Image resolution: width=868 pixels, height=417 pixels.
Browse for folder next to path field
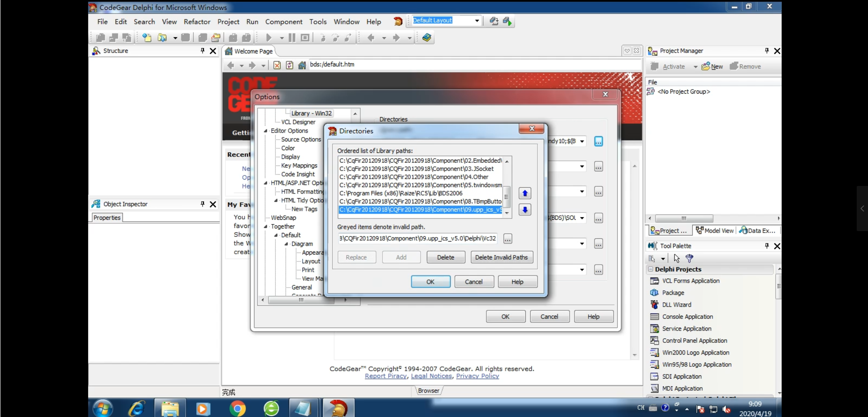click(x=508, y=239)
